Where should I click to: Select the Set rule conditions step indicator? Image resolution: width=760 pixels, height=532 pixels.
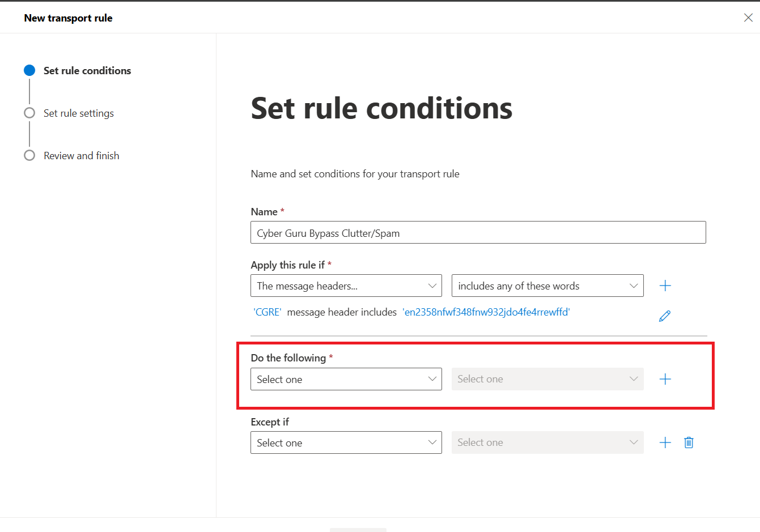(29, 70)
